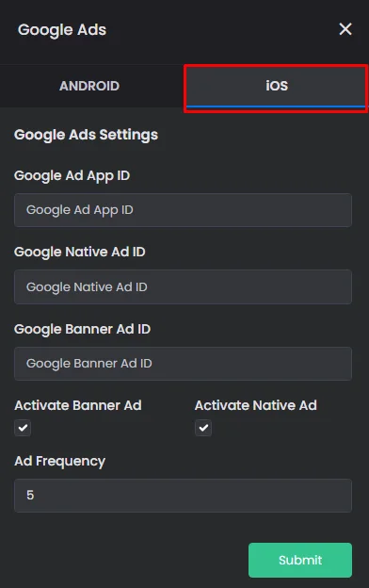Switch to the ANDROID tab

pyautogui.click(x=89, y=86)
